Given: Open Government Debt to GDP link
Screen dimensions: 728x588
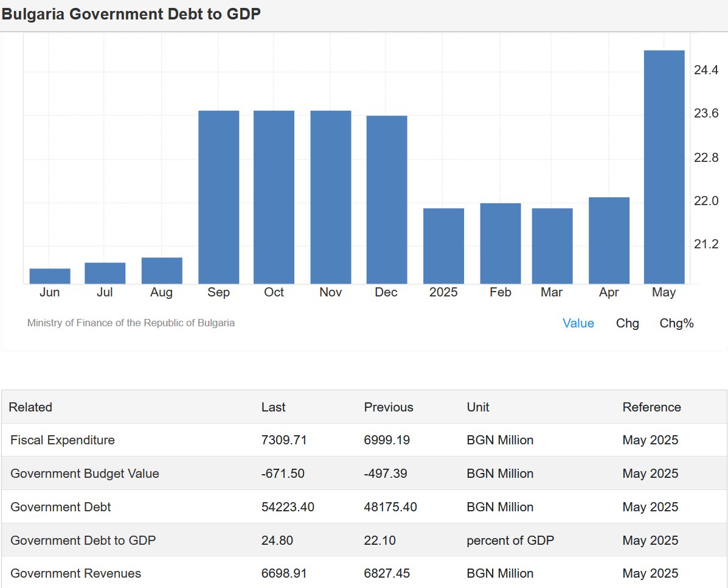Looking at the screenshot, I should pyautogui.click(x=83, y=541).
